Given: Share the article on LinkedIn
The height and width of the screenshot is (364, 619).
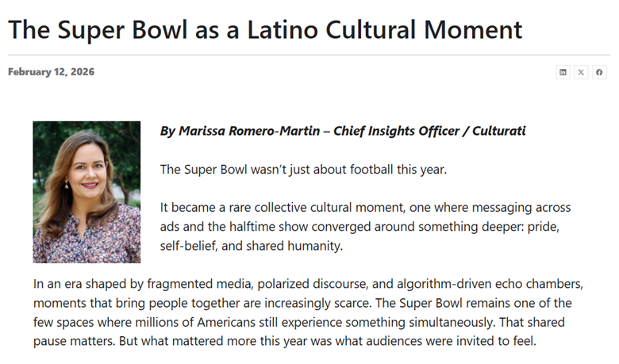Looking at the screenshot, I should [x=563, y=72].
